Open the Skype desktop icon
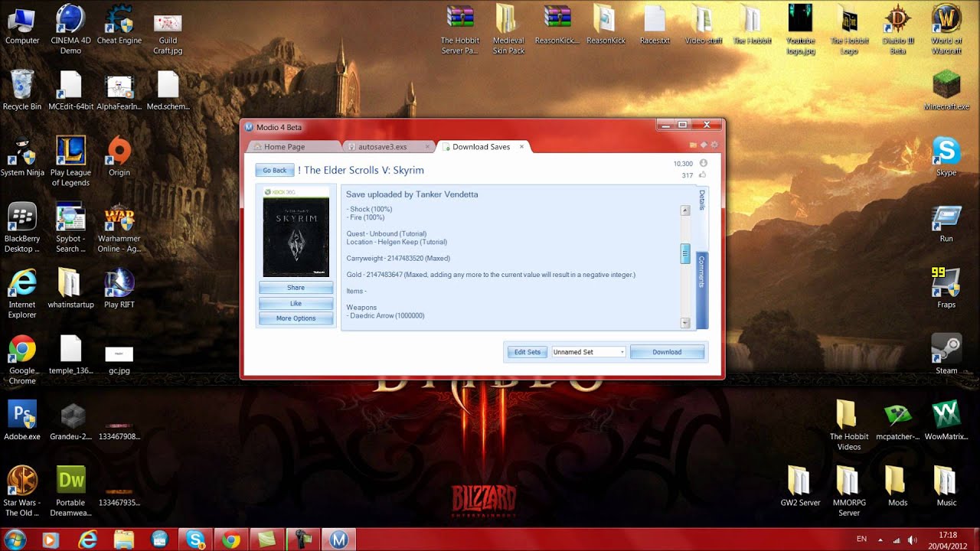The image size is (980, 551). click(946, 156)
